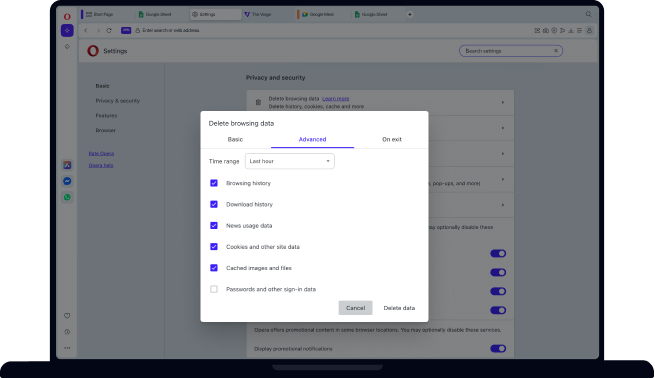This screenshot has width=655, height=378.
Task: Open the History clock icon in sidebar
Action: [x=67, y=332]
